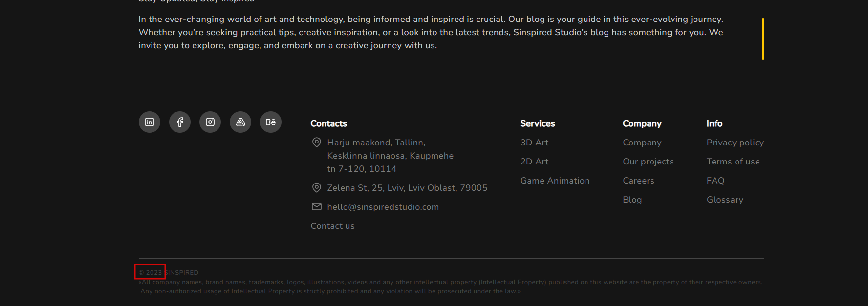The width and height of the screenshot is (868, 306).
Task: Open the Terms of use link
Action: [733, 162]
